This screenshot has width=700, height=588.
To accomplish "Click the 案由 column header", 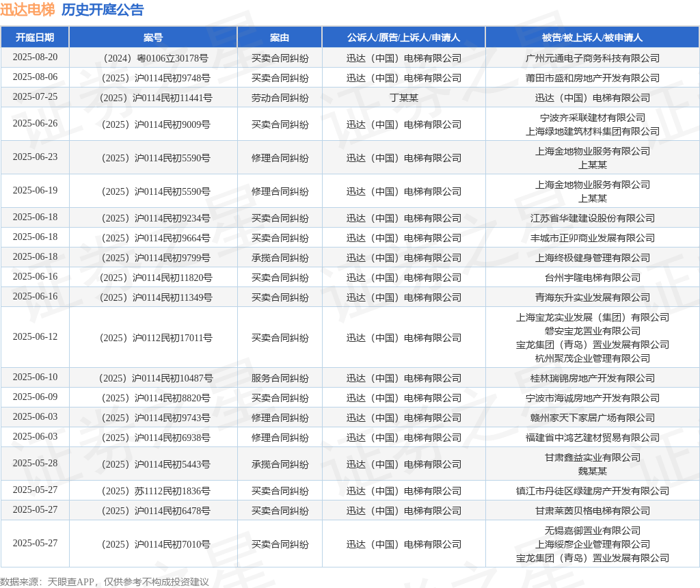I will [x=280, y=38].
